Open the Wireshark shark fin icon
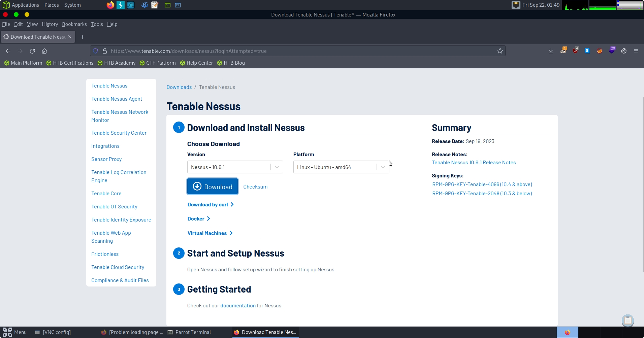 131,5
